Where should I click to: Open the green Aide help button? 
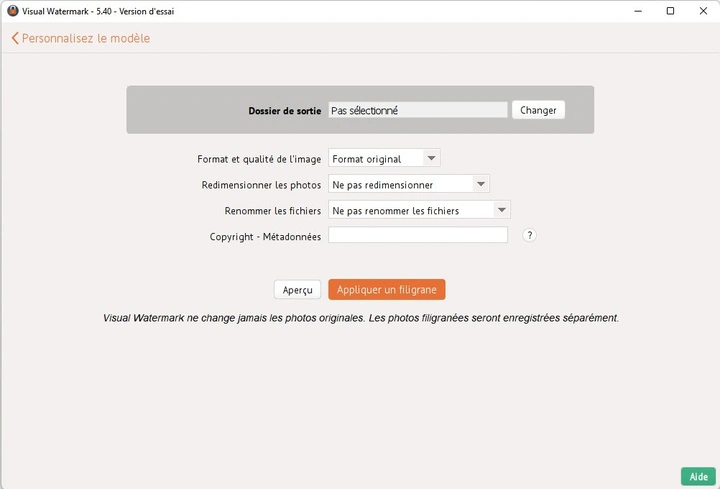pos(698,477)
